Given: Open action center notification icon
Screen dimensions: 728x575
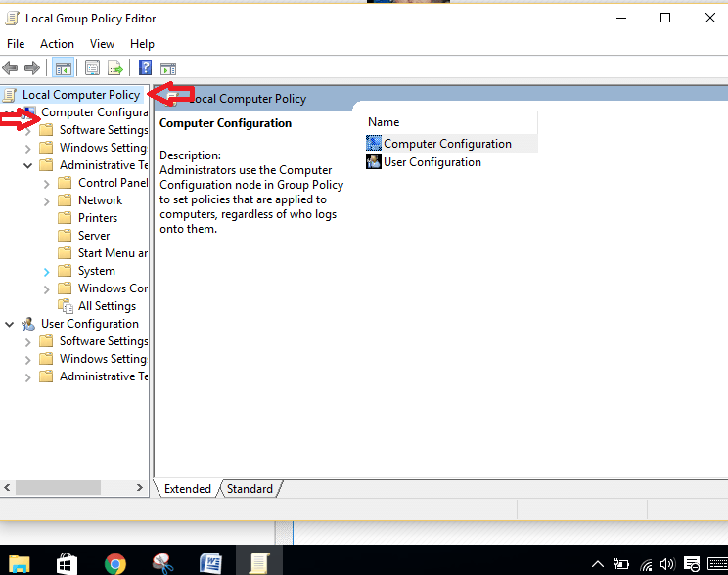Looking at the screenshot, I should pyautogui.click(x=692, y=564).
